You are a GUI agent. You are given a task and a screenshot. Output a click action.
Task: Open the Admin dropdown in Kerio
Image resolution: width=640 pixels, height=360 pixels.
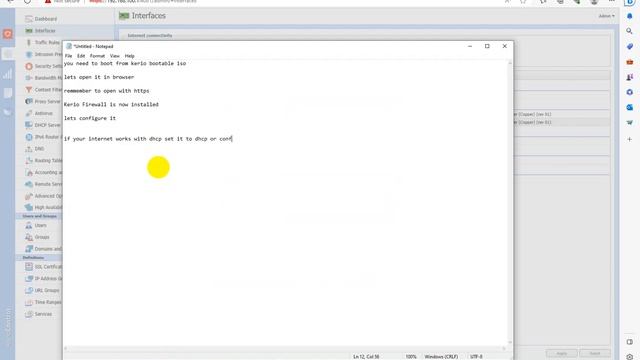[606, 16]
